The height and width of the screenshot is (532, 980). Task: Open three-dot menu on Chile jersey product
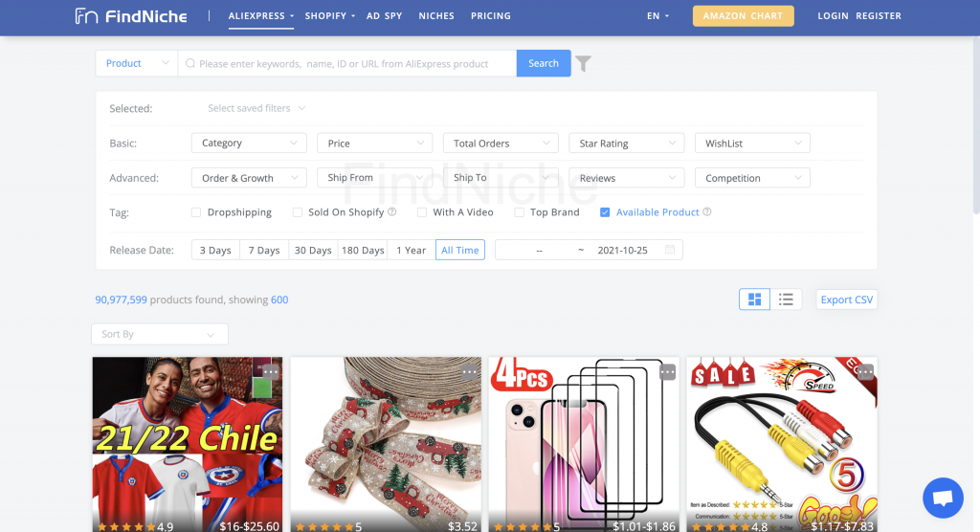tap(271, 372)
